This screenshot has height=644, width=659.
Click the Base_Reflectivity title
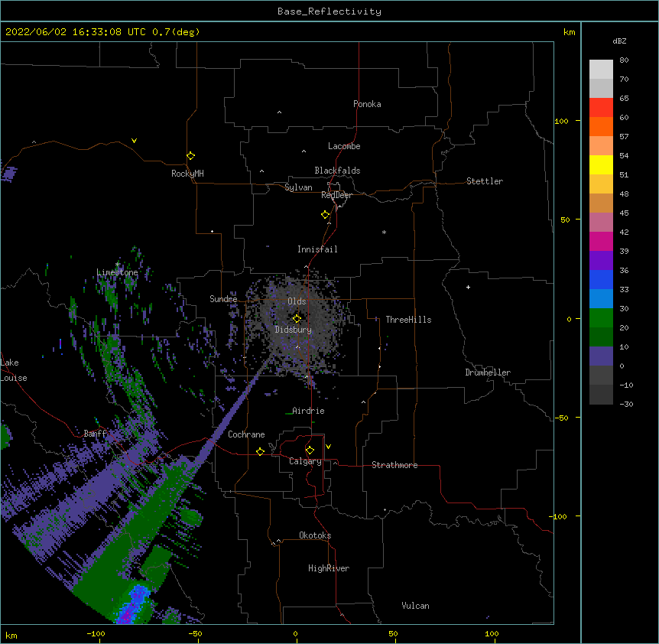coord(329,11)
